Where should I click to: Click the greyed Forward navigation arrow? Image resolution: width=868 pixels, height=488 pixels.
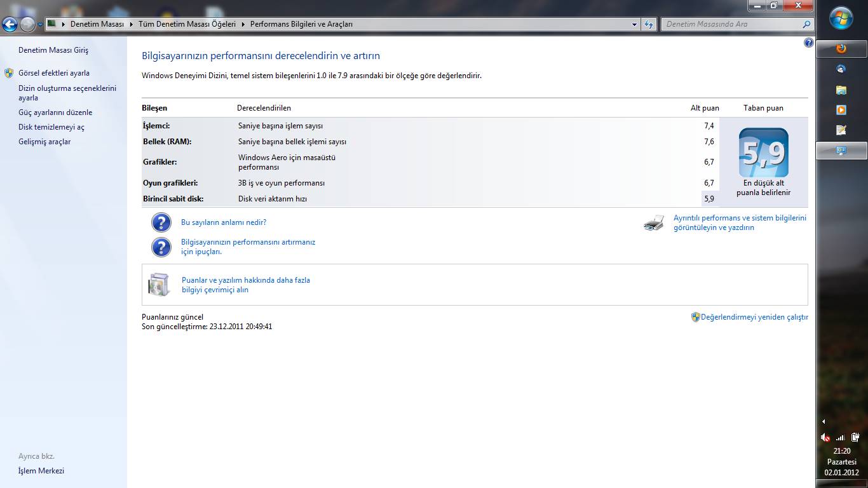27,25
